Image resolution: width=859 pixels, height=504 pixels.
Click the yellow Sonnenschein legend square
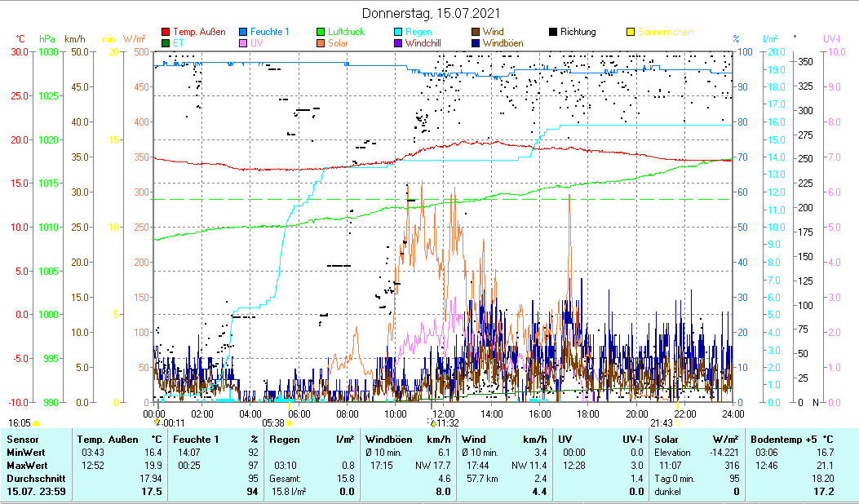pos(631,32)
